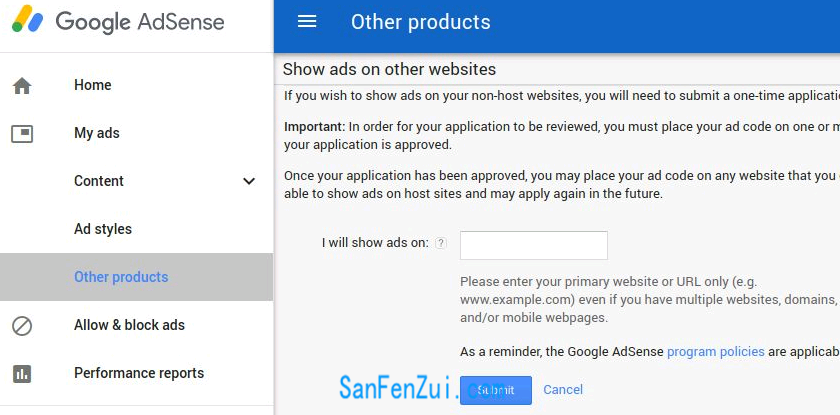Image resolution: width=840 pixels, height=415 pixels.
Task: Click the Performance reports chart icon
Action: 22,373
